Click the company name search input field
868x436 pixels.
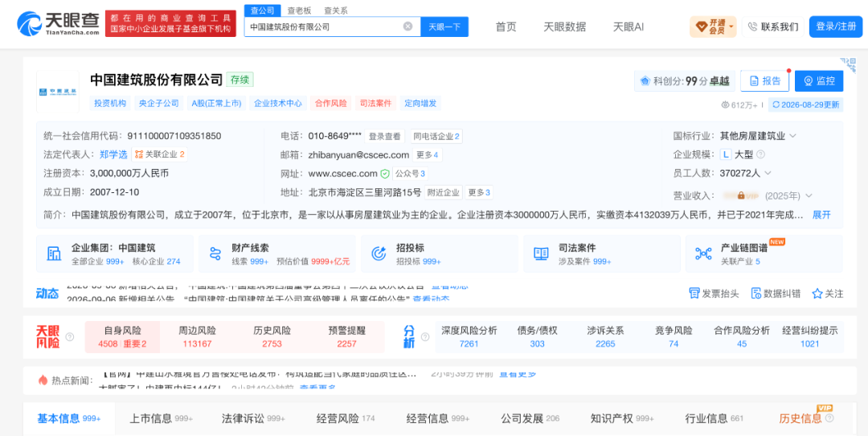324,27
